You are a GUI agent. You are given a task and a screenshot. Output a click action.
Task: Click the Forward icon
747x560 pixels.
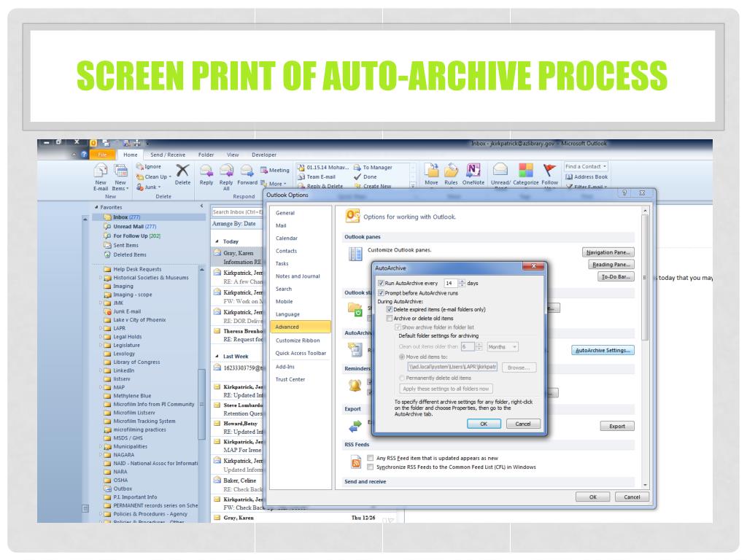tap(247, 171)
